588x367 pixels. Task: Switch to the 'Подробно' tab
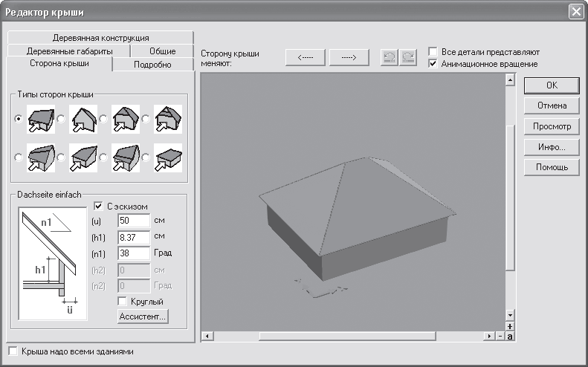click(152, 65)
